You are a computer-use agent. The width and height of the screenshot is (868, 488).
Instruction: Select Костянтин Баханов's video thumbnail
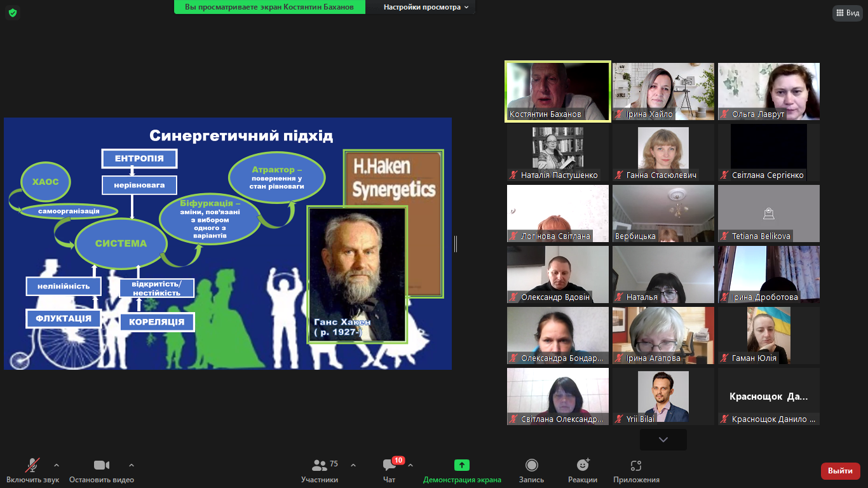558,91
